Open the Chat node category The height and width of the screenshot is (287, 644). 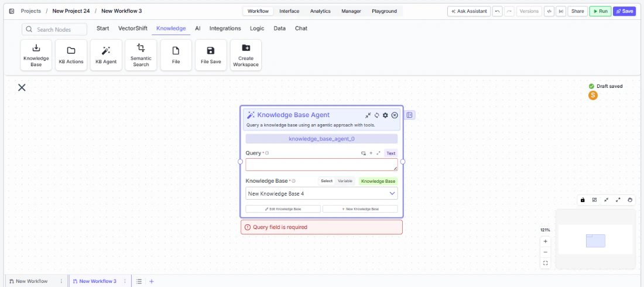(x=301, y=28)
